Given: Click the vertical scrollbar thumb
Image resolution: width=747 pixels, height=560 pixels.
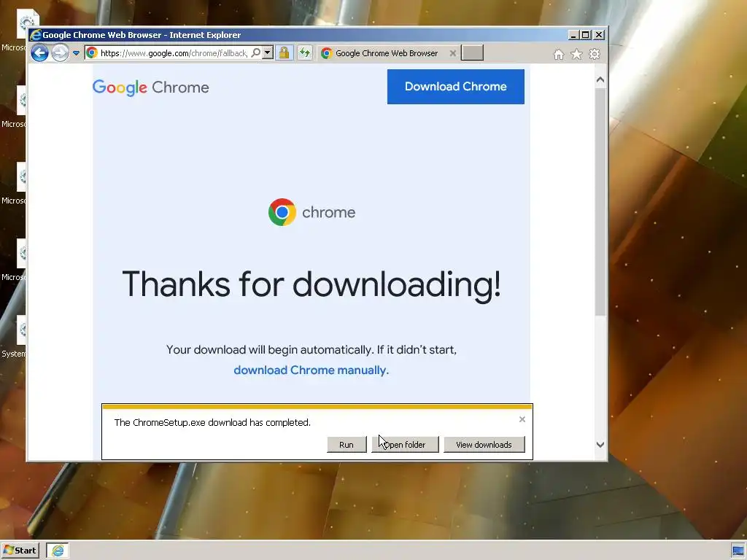Looking at the screenshot, I should pos(600,202).
